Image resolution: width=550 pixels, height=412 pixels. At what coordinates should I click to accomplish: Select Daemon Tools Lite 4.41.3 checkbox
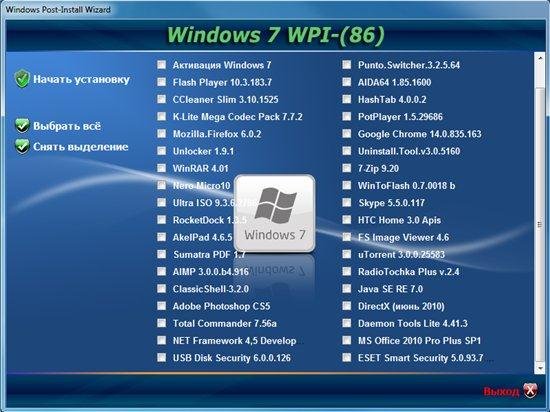(347, 323)
